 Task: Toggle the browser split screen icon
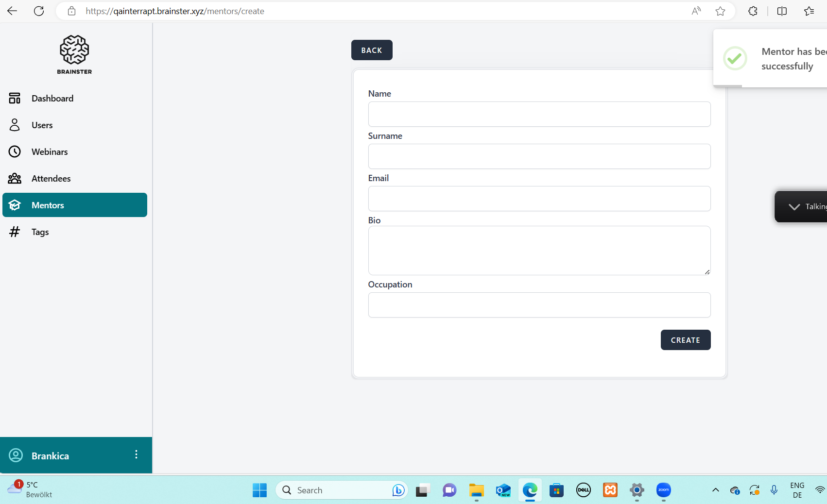(782, 11)
